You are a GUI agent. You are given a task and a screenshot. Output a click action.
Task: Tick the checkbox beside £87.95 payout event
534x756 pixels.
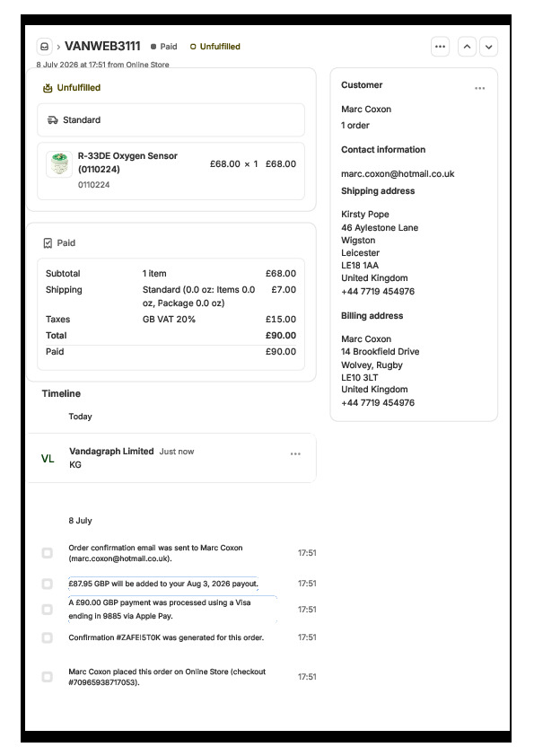[x=47, y=584]
